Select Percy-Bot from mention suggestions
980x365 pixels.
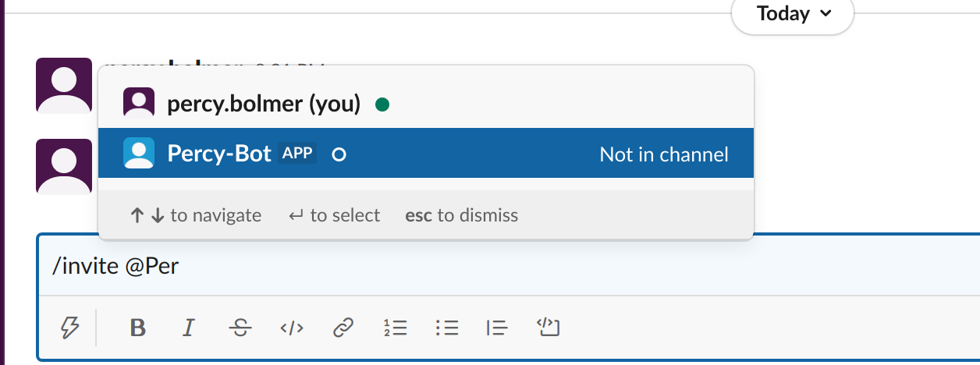pyautogui.click(x=218, y=154)
